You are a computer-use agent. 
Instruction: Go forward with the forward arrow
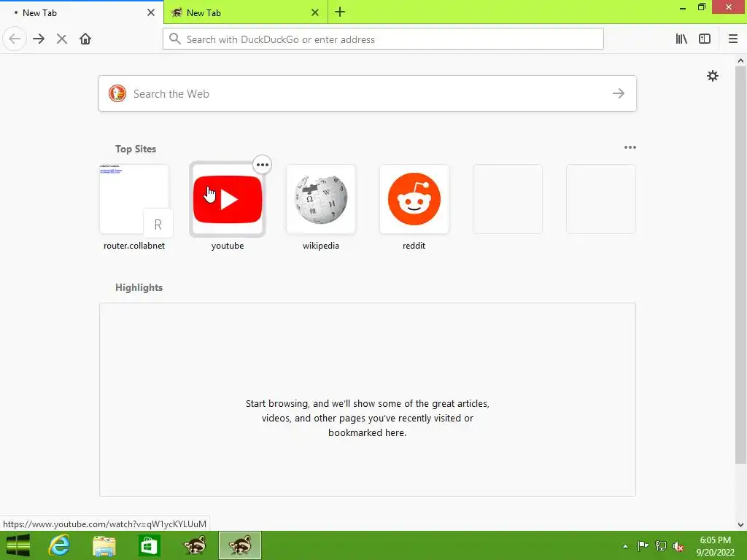coord(39,39)
